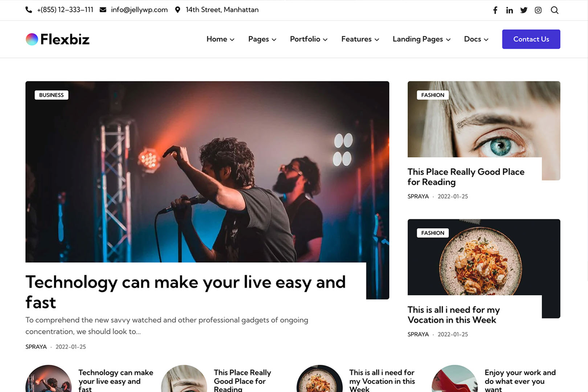
Task: Click the search magnifier icon
Action: [x=554, y=10]
